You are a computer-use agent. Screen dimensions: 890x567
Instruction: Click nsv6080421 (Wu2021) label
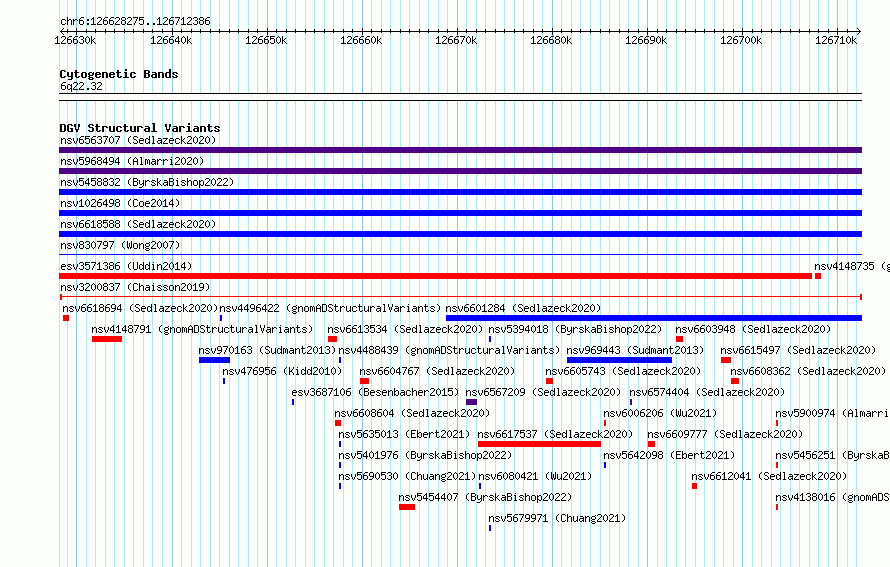[535, 476]
